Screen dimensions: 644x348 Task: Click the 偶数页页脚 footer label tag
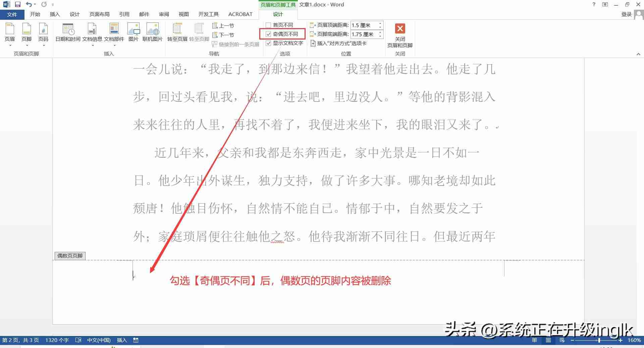pos(70,256)
